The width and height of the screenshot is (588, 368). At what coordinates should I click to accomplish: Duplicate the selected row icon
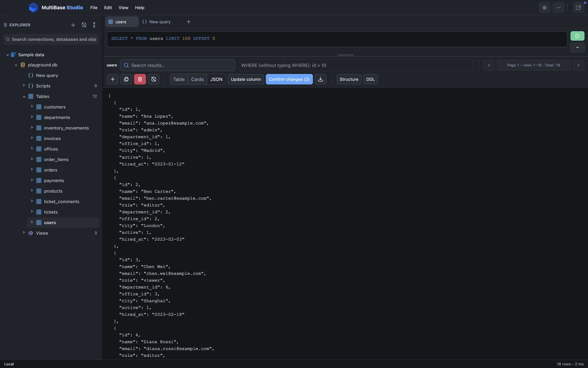pyautogui.click(x=126, y=79)
